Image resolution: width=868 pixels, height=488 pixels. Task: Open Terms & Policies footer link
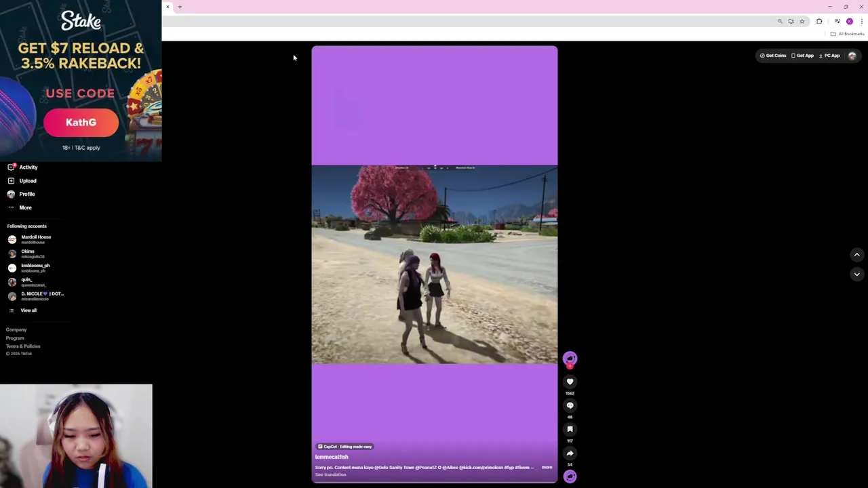point(23,346)
